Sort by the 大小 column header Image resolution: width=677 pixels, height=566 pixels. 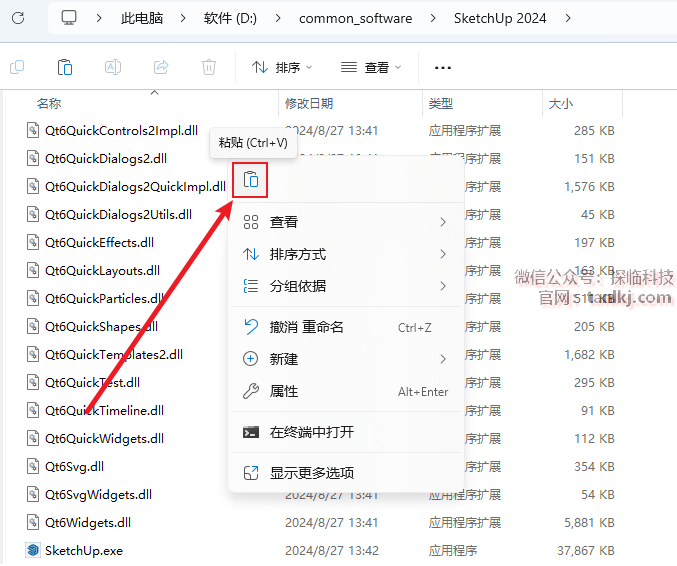[x=560, y=104]
